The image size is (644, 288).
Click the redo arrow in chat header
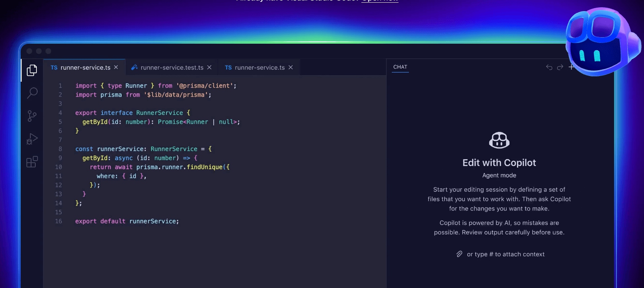[x=560, y=67]
